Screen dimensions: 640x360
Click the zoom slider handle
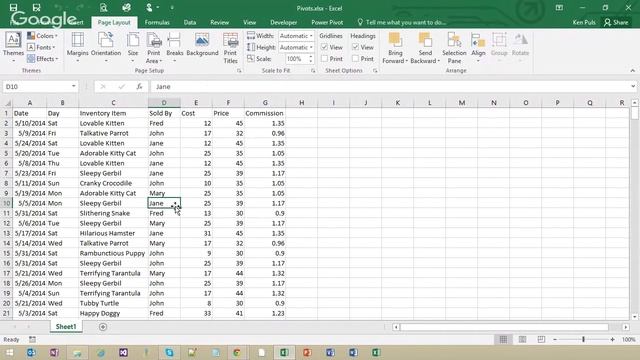click(x=584, y=340)
